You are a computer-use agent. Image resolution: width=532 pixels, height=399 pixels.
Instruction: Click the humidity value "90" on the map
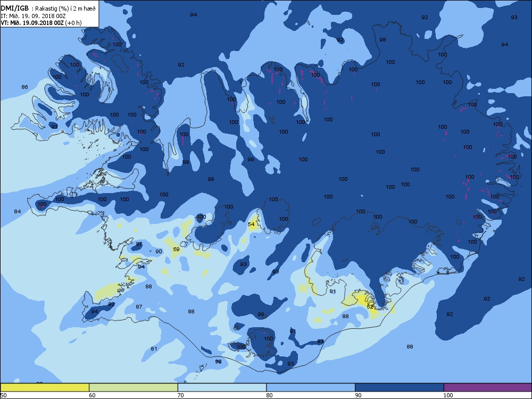point(159,252)
